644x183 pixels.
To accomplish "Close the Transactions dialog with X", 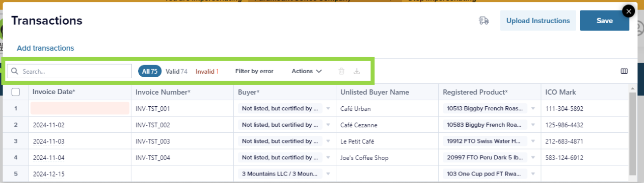I will click(x=628, y=11).
